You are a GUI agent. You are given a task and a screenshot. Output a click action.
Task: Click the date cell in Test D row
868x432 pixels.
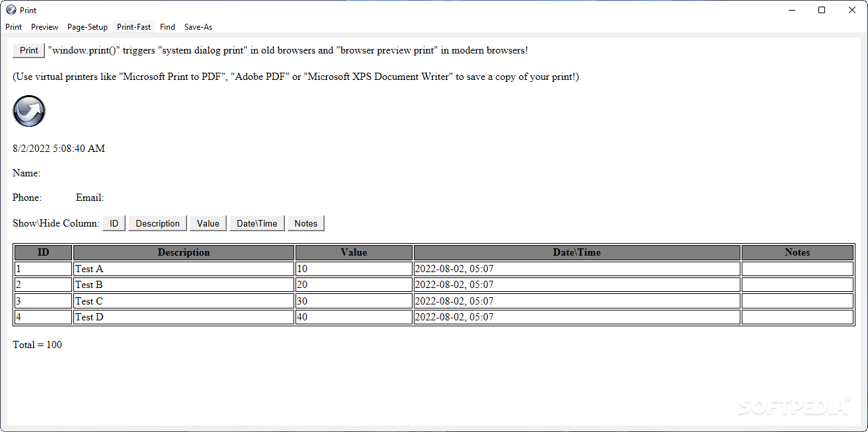(577, 317)
